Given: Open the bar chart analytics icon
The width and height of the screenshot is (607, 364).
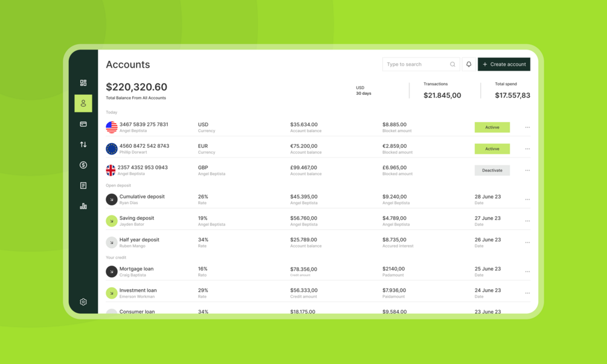Looking at the screenshot, I should click(83, 206).
